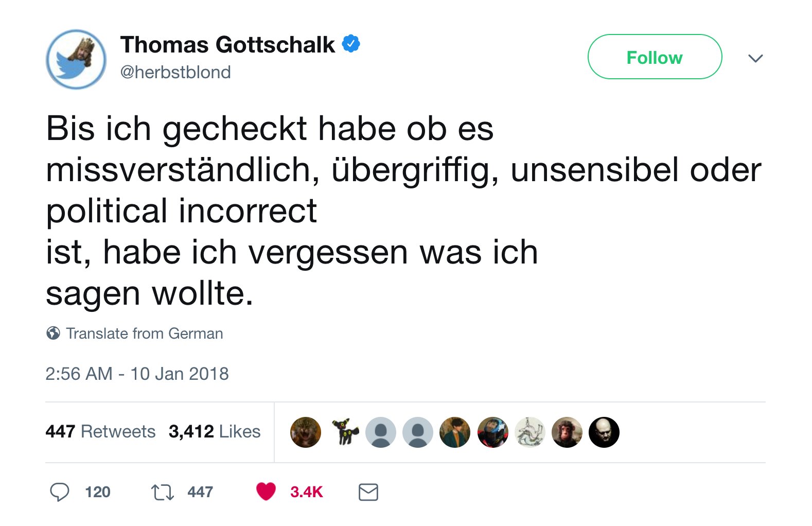This screenshot has width=812, height=526.
Task: Click the first brown cat liker avatar
Action: coord(306,432)
